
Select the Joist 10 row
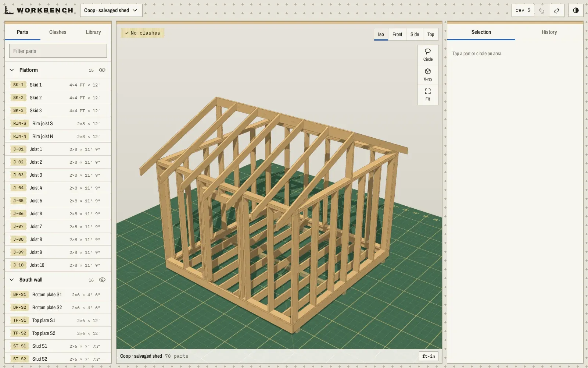click(x=58, y=265)
